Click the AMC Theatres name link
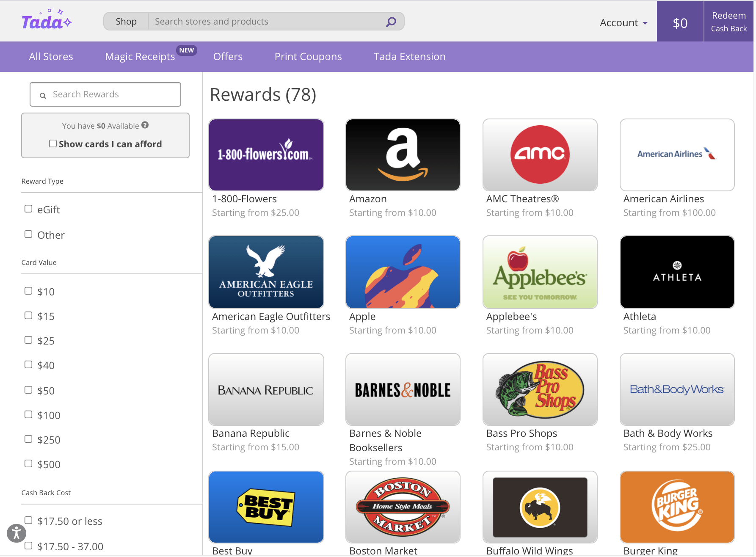Viewport: 756px width, 557px height. [522, 199]
